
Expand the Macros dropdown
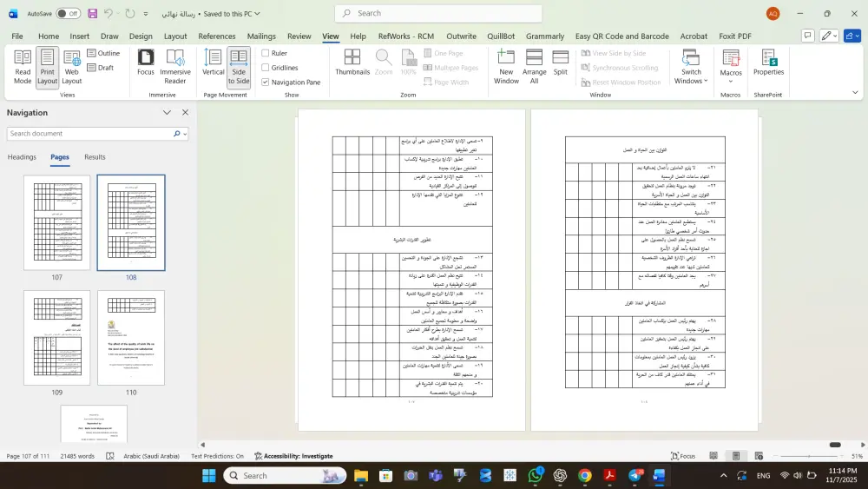point(731,67)
